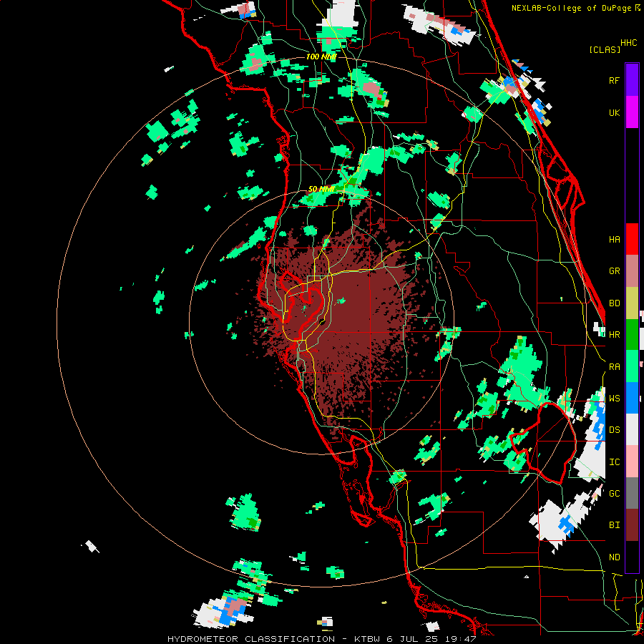Click the RF purple legend swatch
This screenshot has width=644, height=644.
pos(632,80)
